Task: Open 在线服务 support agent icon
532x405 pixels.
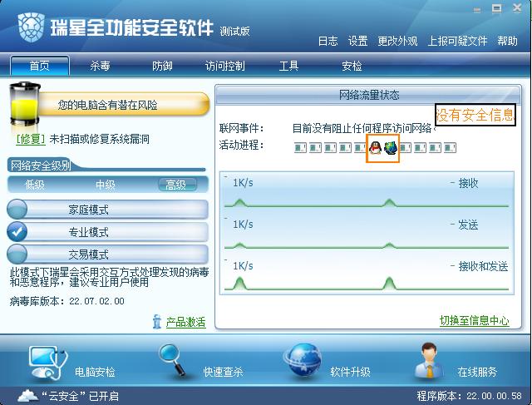Action: point(429,361)
